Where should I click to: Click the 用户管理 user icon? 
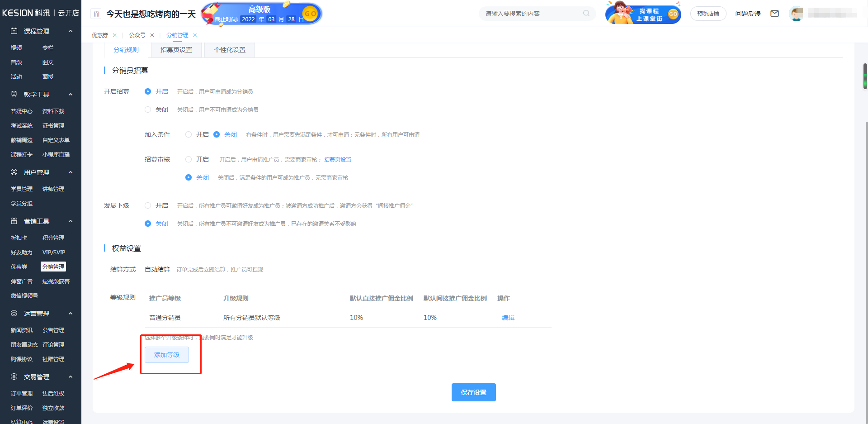14,172
